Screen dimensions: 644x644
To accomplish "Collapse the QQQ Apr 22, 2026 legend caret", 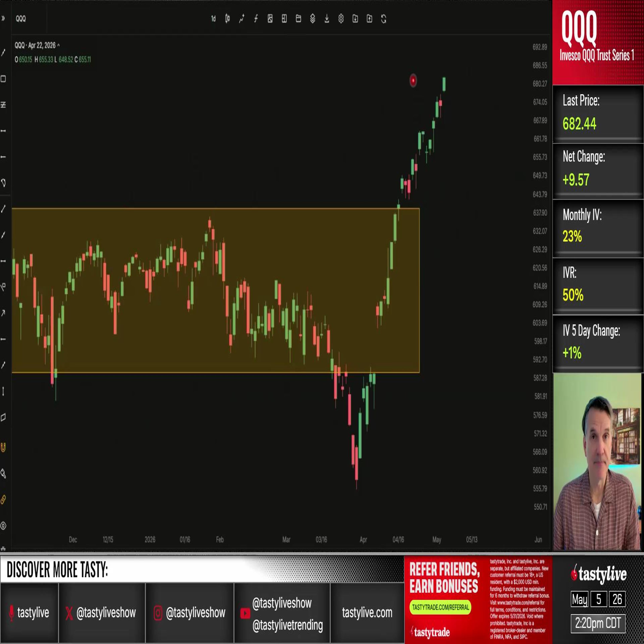I will pyautogui.click(x=59, y=45).
